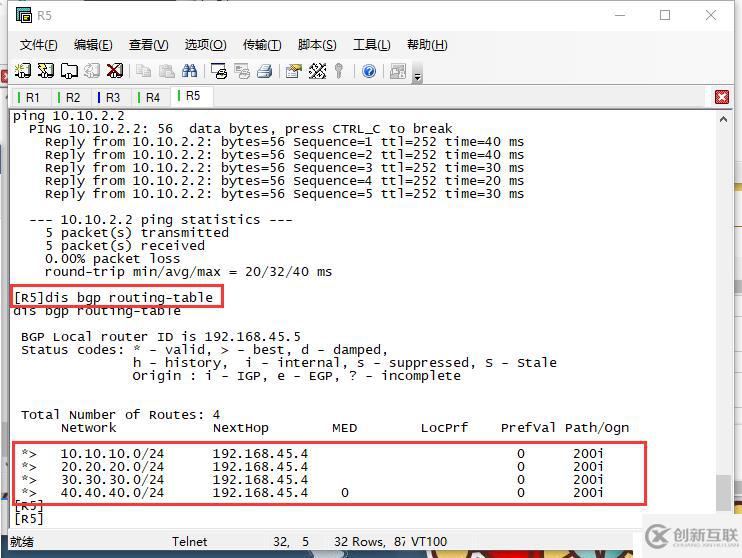Click the LocPrf column header
742x558 pixels.
[x=444, y=428]
